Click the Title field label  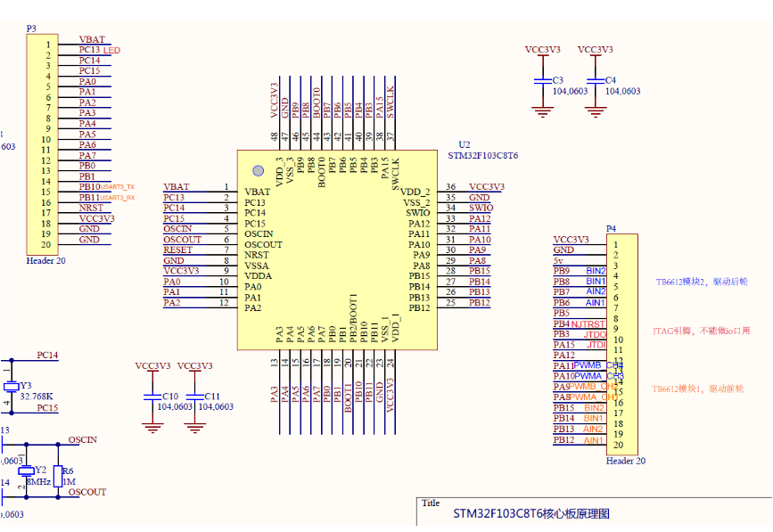point(431,503)
